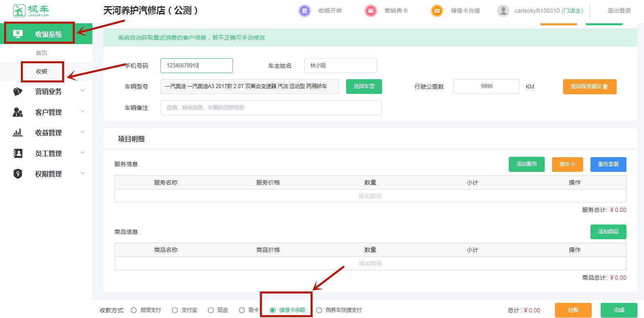Select 微信支付 payment method

[134, 310]
